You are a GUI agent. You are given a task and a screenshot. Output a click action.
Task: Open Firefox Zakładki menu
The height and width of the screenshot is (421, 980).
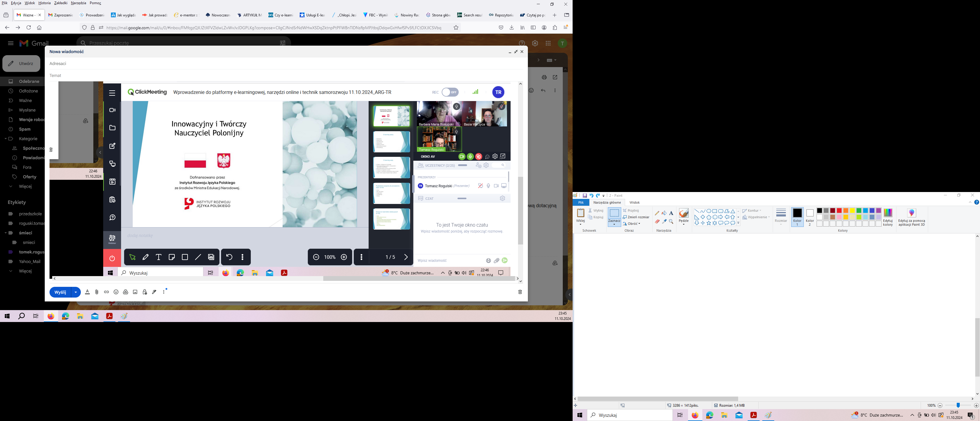(x=61, y=3)
